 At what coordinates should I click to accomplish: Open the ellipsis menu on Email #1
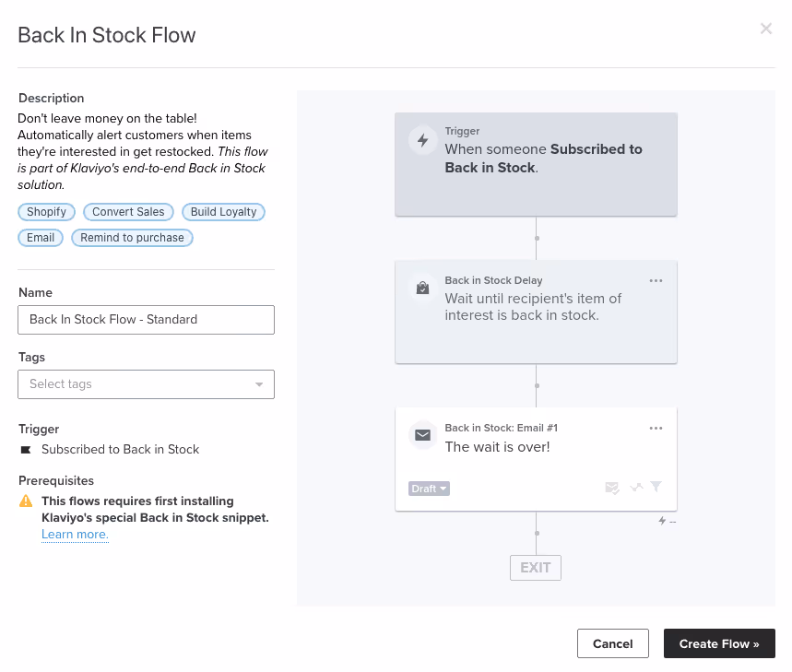[656, 428]
